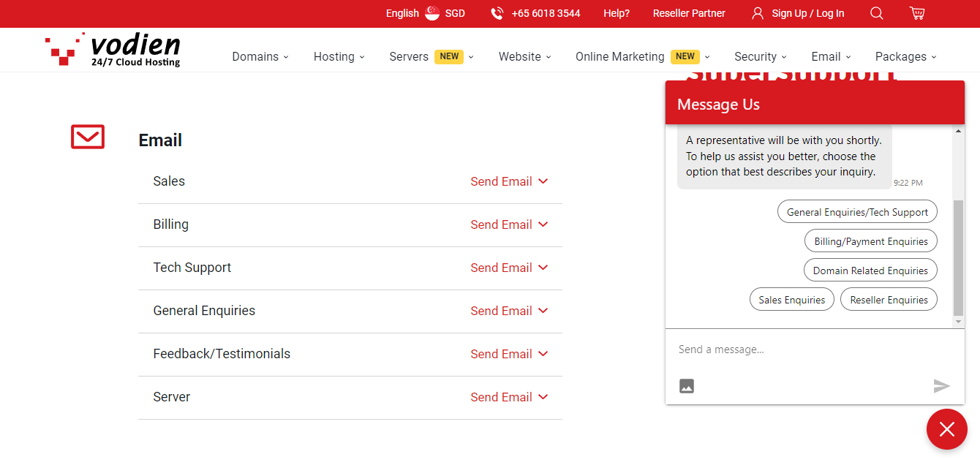Viewport: 980px width, 465px height.
Task: Close chat with the red X button
Action: (x=947, y=429)
